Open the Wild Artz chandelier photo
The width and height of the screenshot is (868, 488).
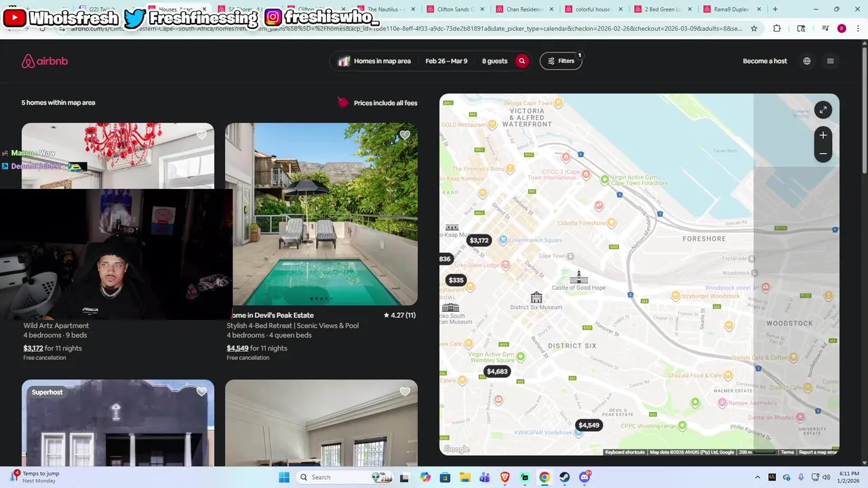[118, 156]
